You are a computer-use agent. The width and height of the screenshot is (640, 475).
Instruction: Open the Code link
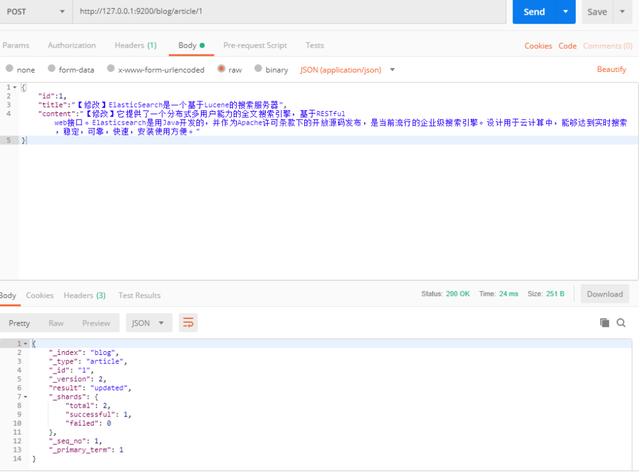click(x=567, y=46)
